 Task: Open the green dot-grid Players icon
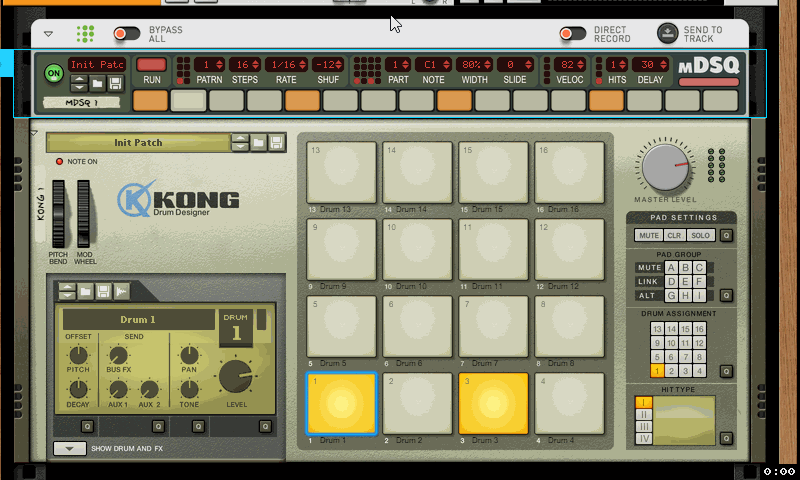[x=85, y=34]
